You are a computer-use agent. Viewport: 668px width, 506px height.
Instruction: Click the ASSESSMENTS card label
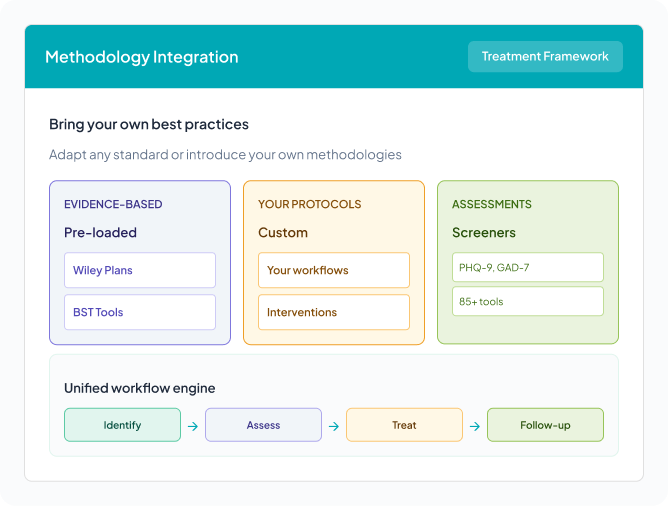pos(492,204)
